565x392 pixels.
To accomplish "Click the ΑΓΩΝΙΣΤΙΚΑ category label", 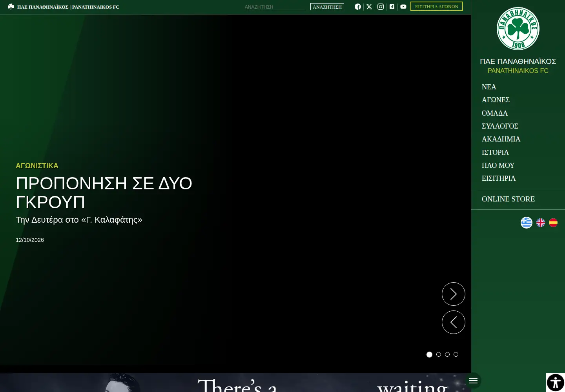I will tap(37, 166).
